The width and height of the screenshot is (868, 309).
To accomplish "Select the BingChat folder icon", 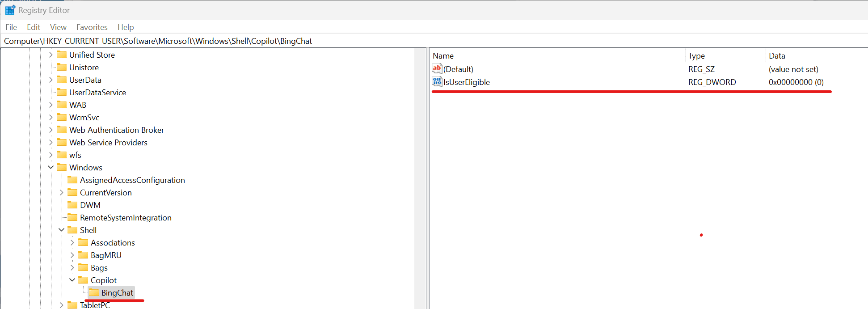I will [x=94, y=292].
